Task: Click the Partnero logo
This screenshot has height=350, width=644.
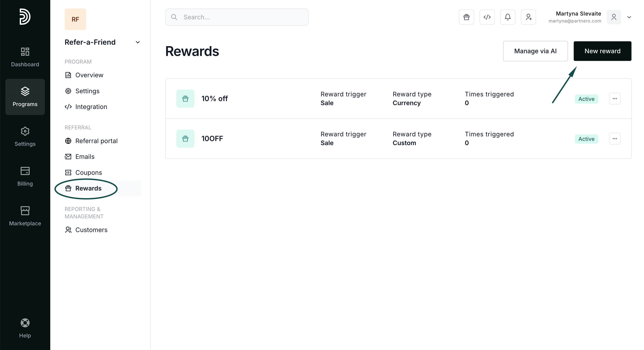Action: point(25,17)
